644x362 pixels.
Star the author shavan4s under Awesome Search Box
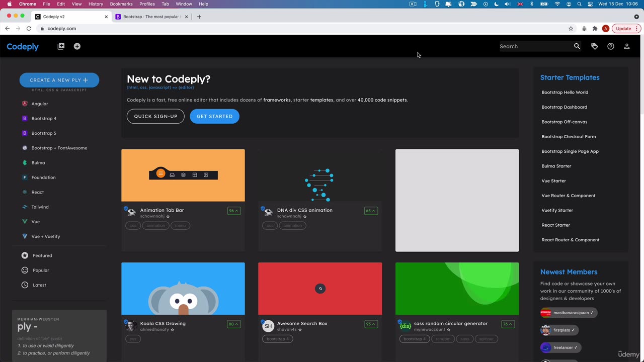pyautogui.click(x=300, y=330)
